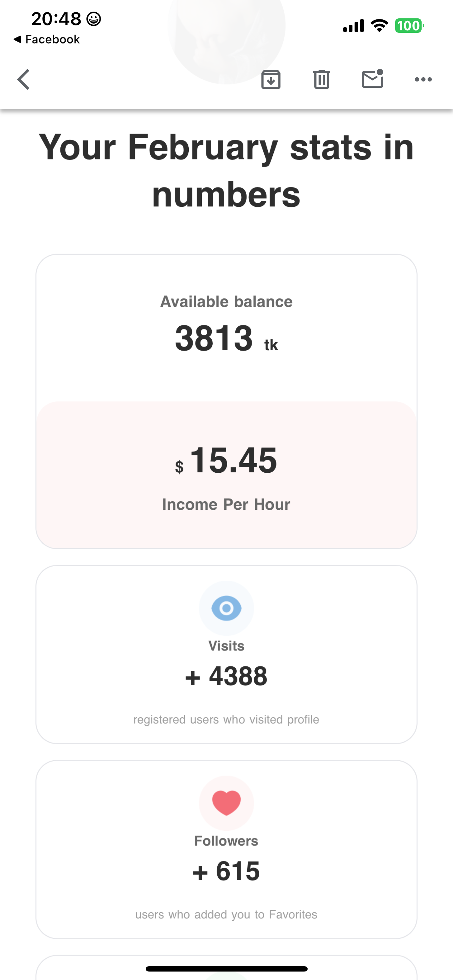
Task: Tap the cellular signal bars
Action: pos(354,26)
